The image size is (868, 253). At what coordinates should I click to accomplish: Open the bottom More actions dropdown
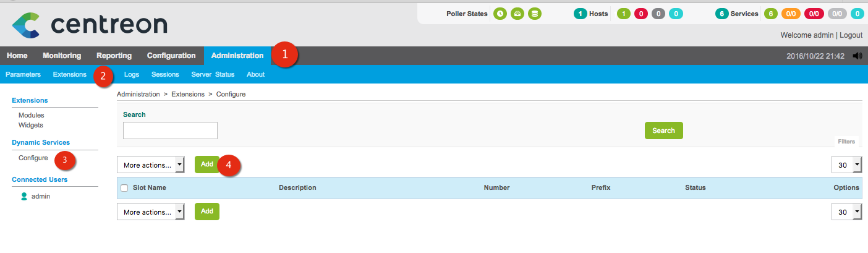[x=151, y=212]
